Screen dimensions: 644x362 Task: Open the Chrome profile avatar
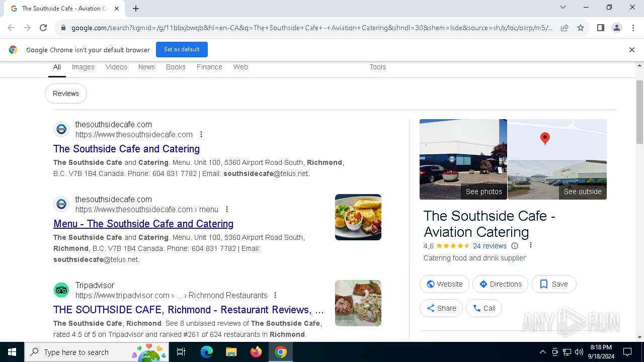pos(616,28)
